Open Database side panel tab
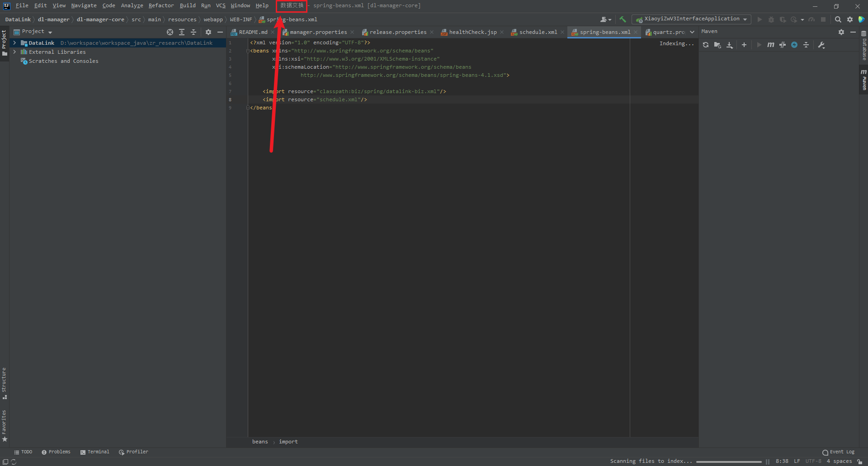 863,46
